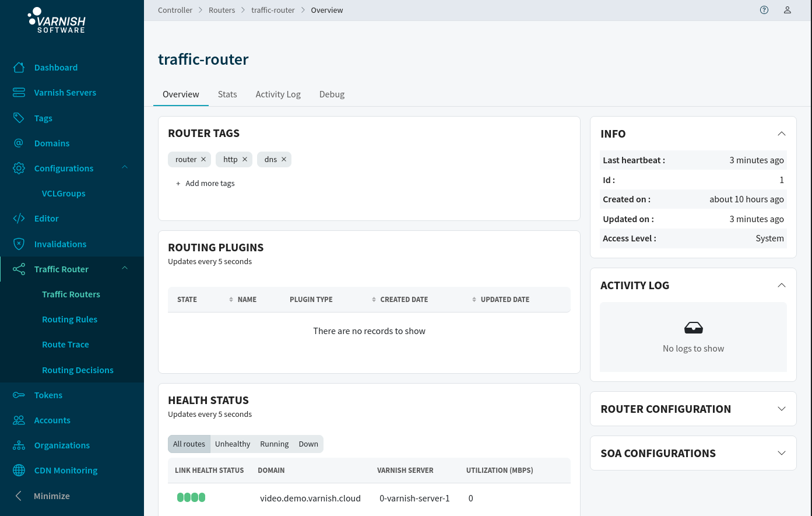Click the Varnish Servers stack icon
812x516 pixels.
[19, 93]
